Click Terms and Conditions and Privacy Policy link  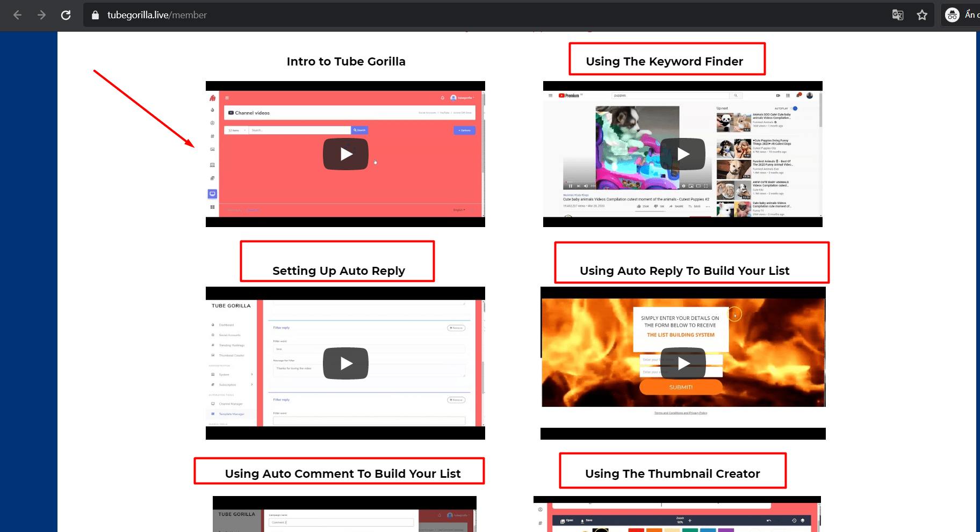pos(681,413)
